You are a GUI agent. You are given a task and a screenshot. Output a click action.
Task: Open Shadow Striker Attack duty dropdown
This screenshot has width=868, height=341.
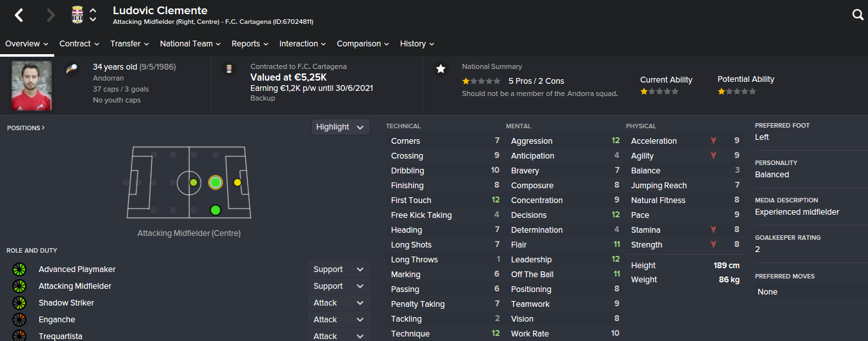click(x=339, y=303)
